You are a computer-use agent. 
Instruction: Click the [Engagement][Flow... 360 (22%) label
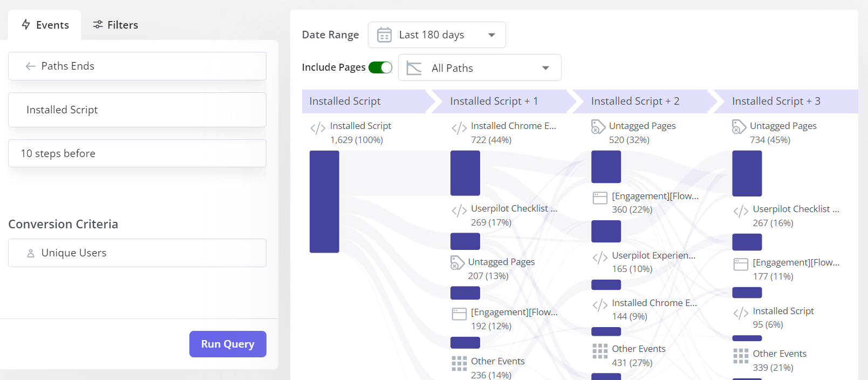point(655,202)
